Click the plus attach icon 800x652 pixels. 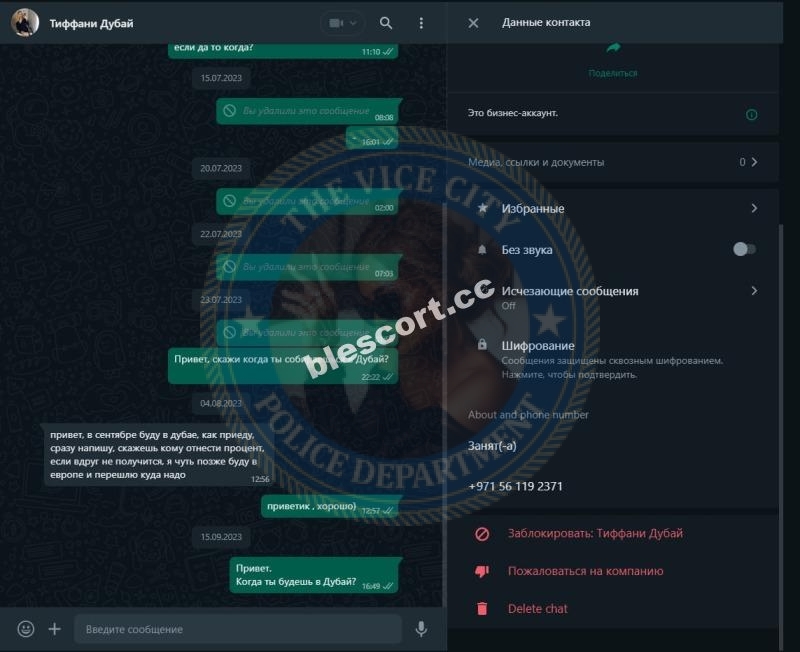pyautogui.click(x=55, y=629)
